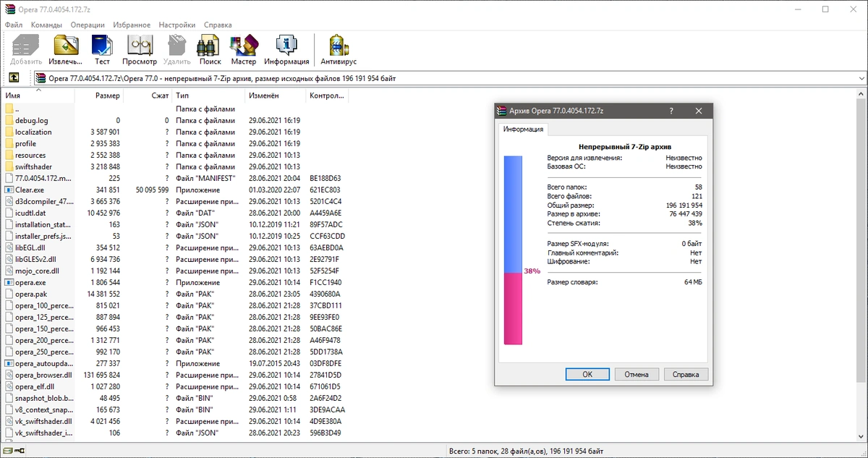This screenshot has width=868, height=458.
Task: Select the resources folder row
Action: pyautogui.click(x=174, y=155)
